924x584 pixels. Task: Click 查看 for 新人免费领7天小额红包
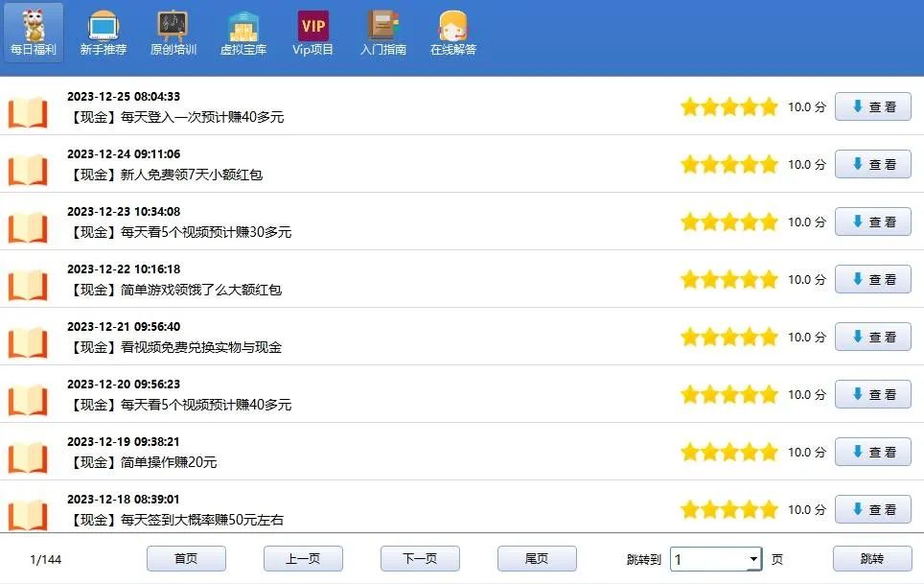(872, 164)
